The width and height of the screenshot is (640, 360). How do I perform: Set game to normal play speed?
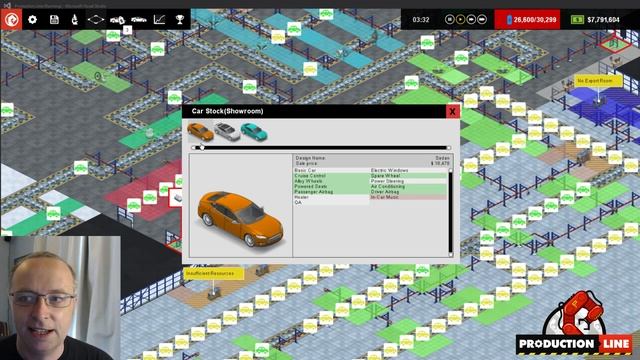pos(460,19)
